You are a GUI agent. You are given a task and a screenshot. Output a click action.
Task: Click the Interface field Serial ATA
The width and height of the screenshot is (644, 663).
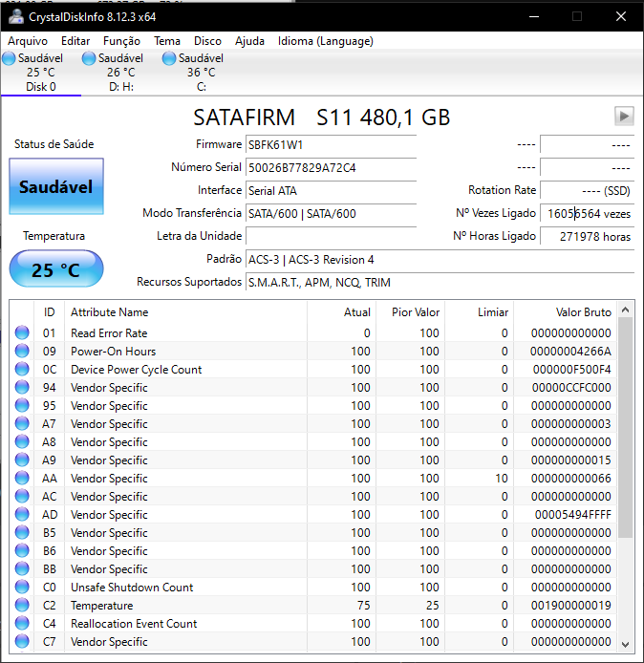pyautogui.click(x=332, y=191)
